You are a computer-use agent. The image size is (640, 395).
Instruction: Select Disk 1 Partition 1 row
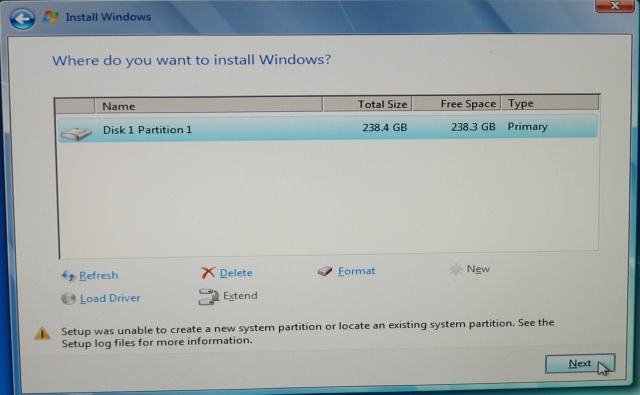click(328, 129)
